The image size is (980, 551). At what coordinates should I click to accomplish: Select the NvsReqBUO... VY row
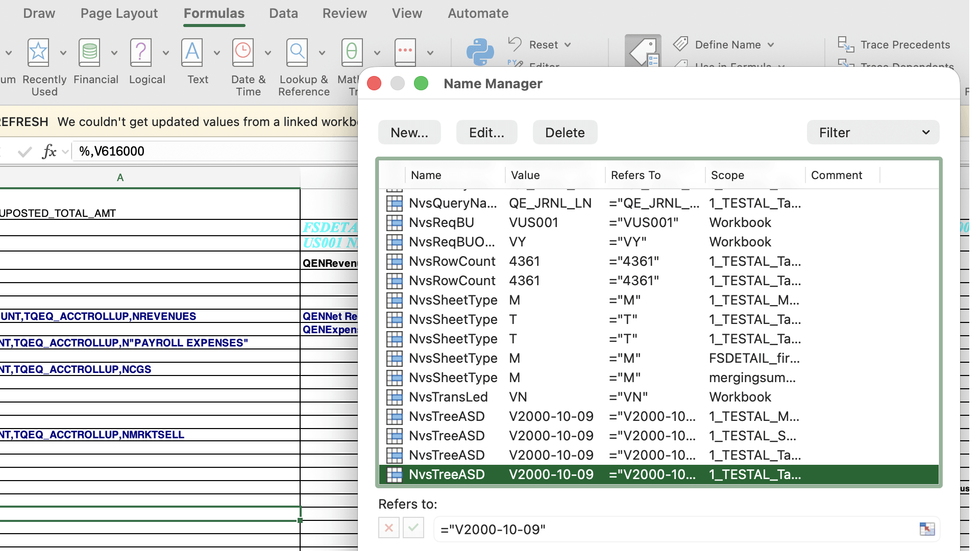click(658, 242)
